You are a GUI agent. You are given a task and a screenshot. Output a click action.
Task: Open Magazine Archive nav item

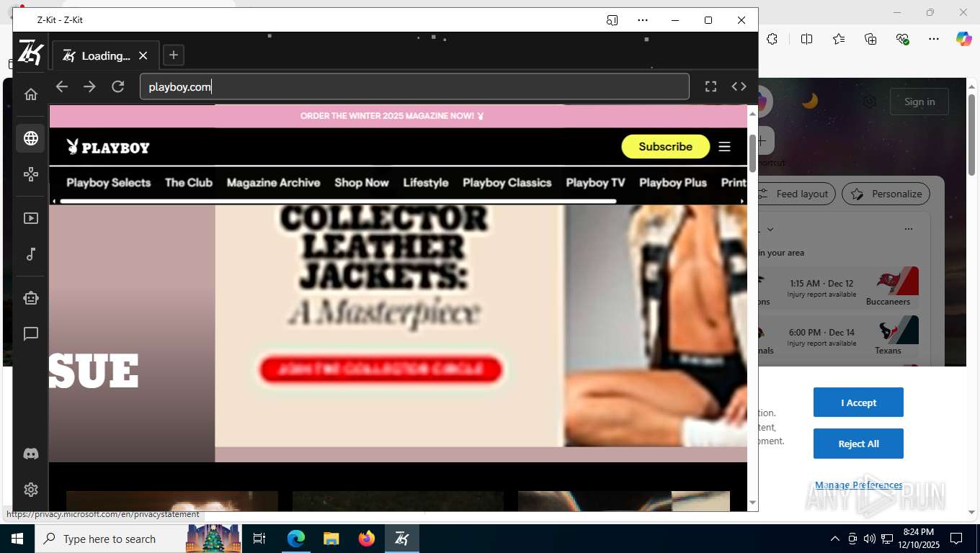pos(274,183)
